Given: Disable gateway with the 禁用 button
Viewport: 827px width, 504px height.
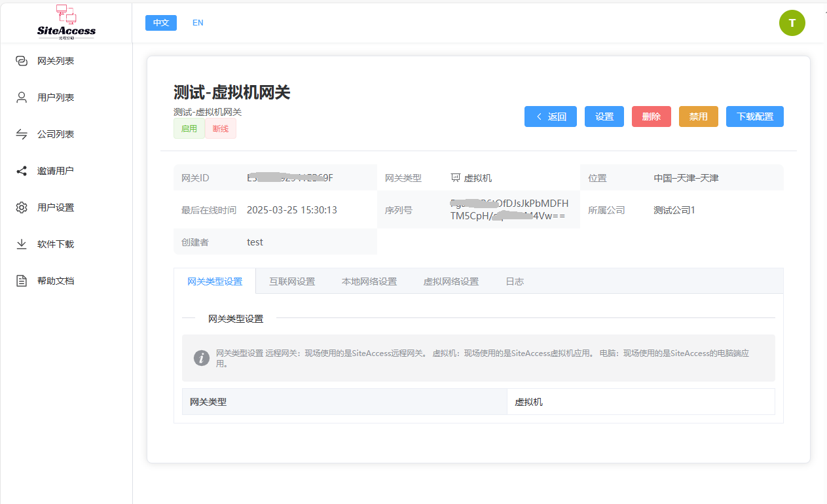Looking at the screenshot, I should [x=698, y=117].
